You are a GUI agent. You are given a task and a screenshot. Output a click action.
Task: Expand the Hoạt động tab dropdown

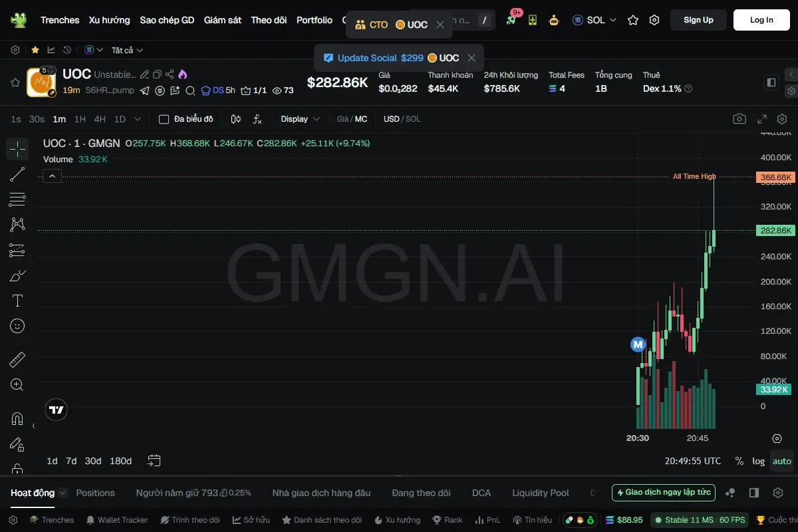[63, 493]
